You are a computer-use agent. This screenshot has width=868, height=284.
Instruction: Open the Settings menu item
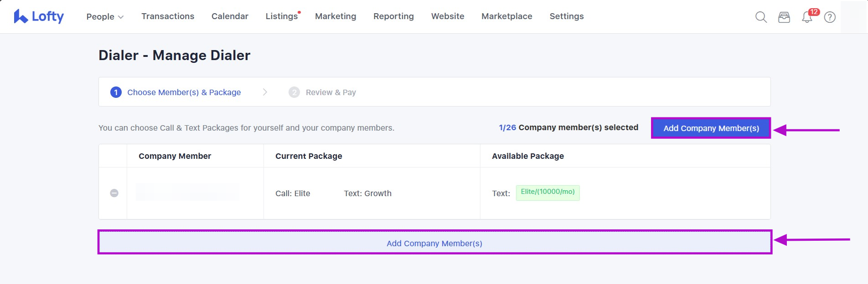pos(566,16)
